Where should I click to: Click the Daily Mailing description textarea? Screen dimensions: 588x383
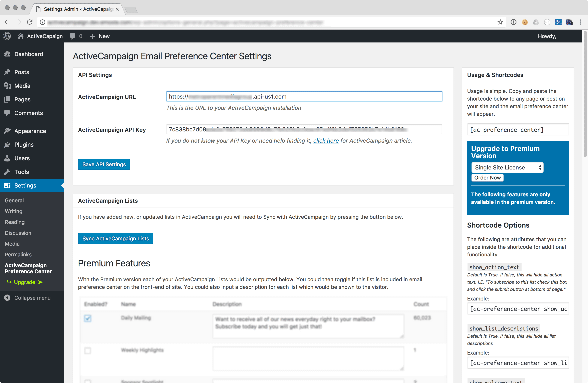point(308,326)
